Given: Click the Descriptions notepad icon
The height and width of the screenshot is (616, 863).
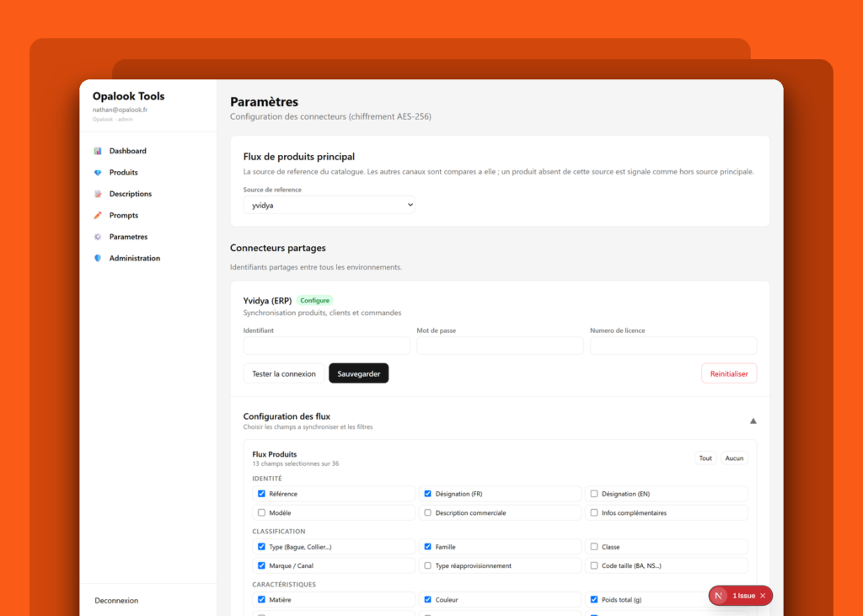Looking at the screenshot, I should tap(98, 194).
